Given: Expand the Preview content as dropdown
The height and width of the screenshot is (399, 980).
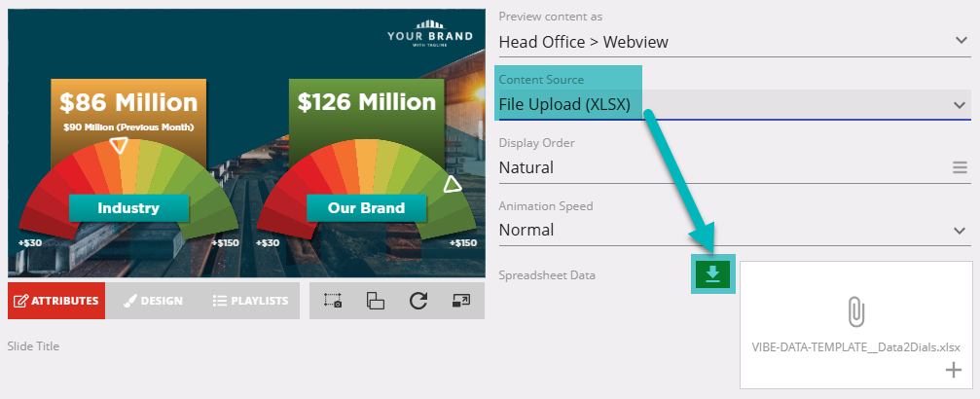Looking at the screenshot, I should [960, 41].
